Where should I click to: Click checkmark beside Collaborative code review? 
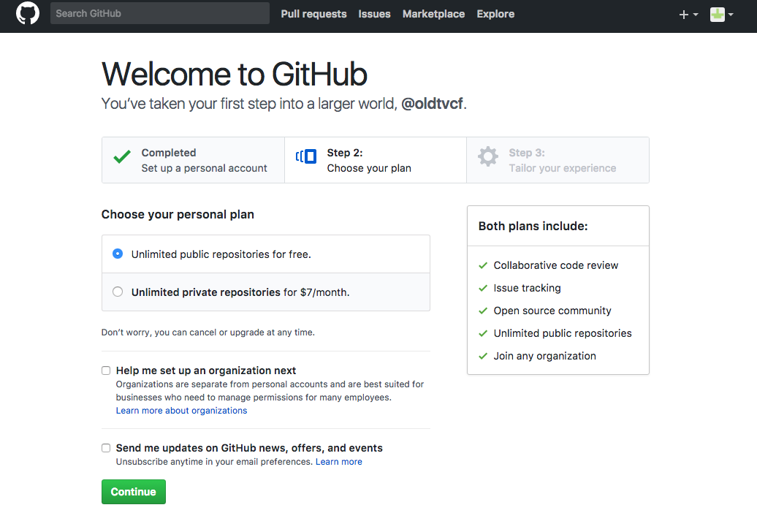click(483, 265)
